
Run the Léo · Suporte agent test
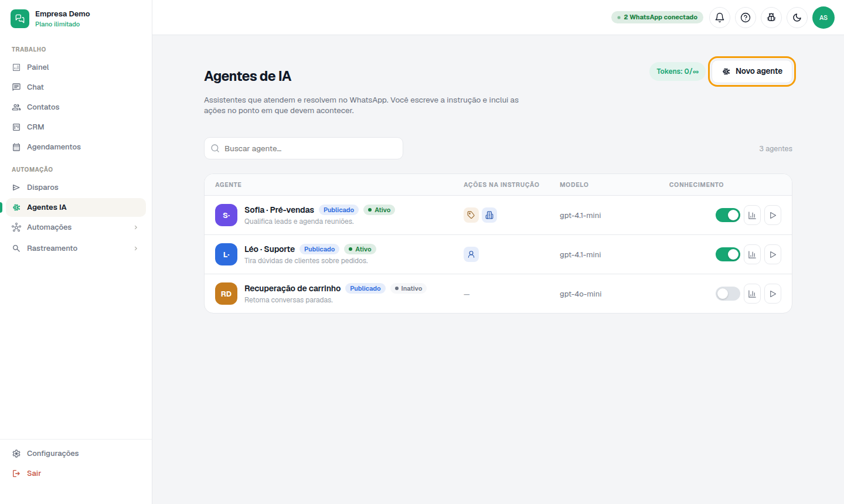click(773, 254)
